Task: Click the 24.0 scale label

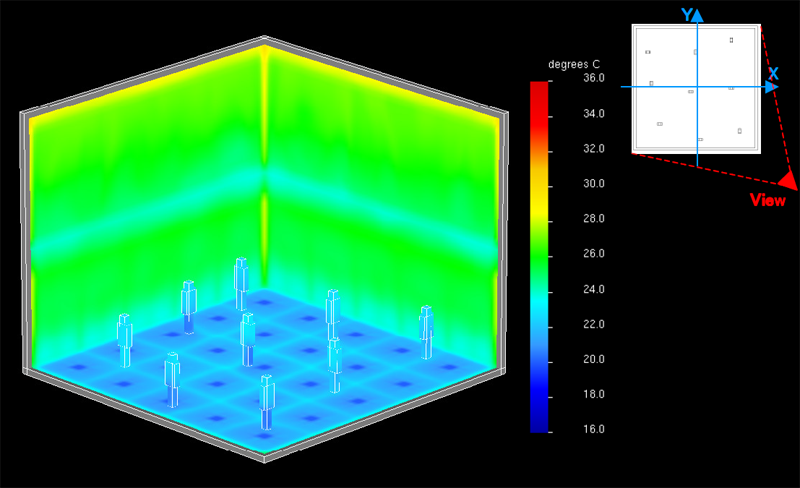Action: [x=594, y=289]
